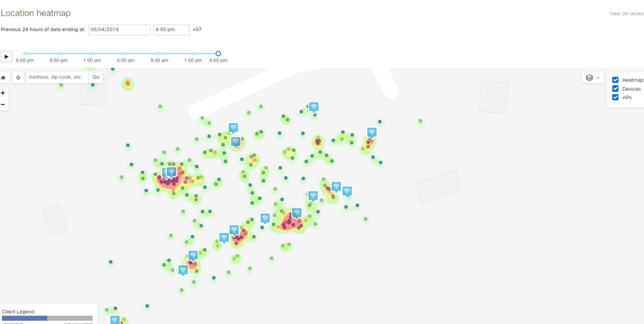
Task: Toggle the Devices checkbox
Action: click(616, 89)
